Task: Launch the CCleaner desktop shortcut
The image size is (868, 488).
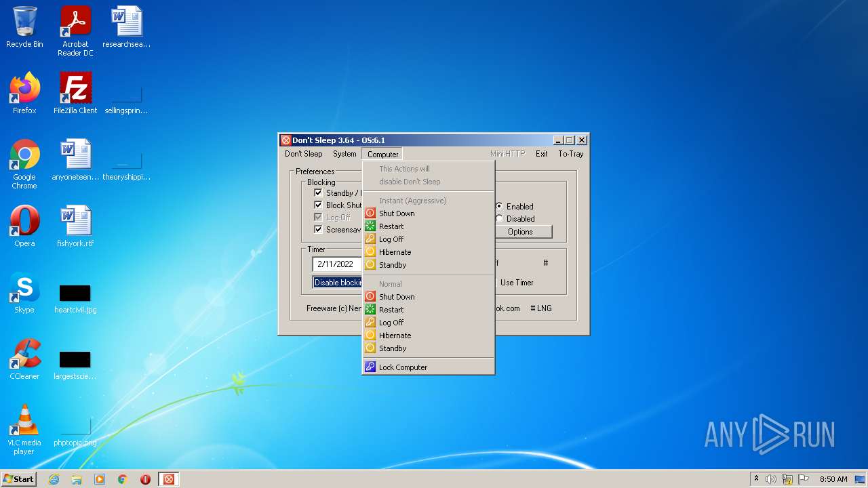Action: point(24,359)
